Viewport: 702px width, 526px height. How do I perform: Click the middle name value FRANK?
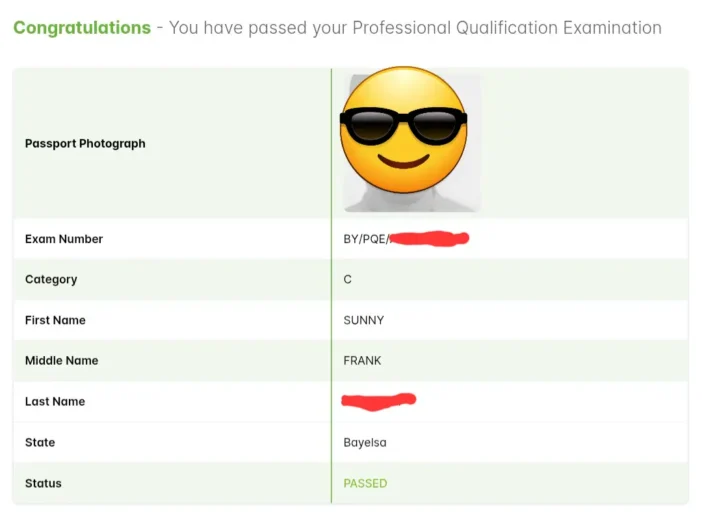coord(362,361)
